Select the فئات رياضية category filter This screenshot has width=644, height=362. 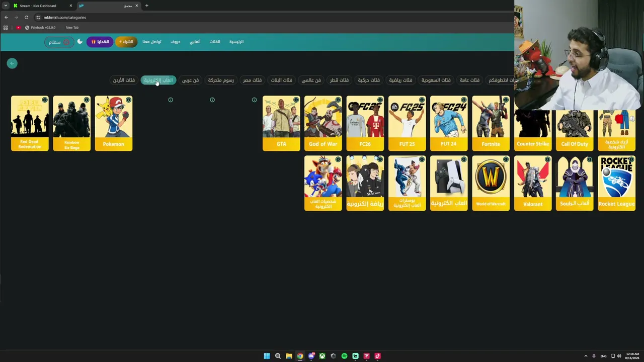(x=400, y=80)
